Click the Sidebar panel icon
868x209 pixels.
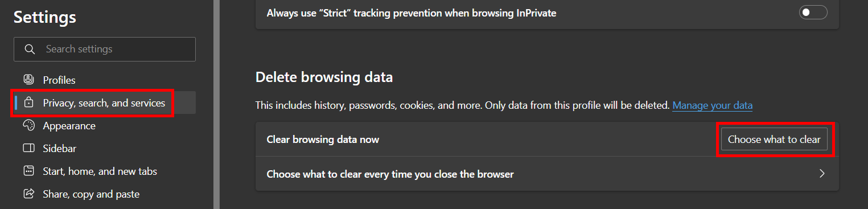pos(28,148)
